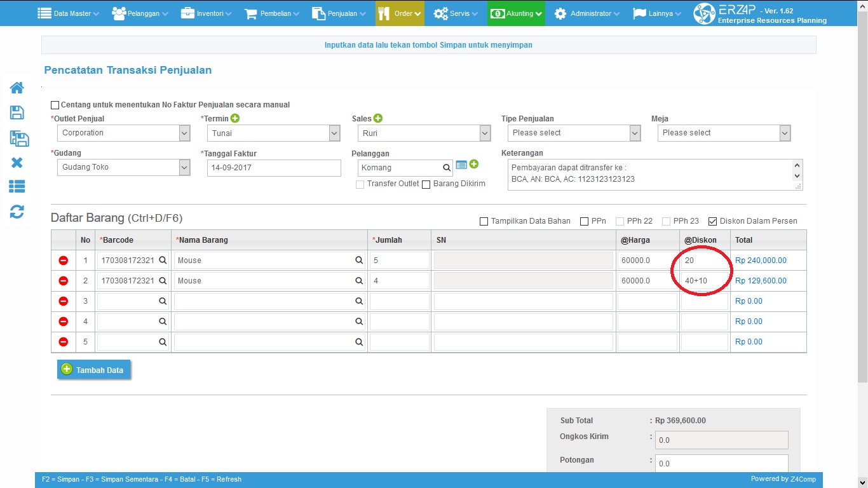Check manual invoice number checkbox
868x488 pixels.
(x=55, y=105)
